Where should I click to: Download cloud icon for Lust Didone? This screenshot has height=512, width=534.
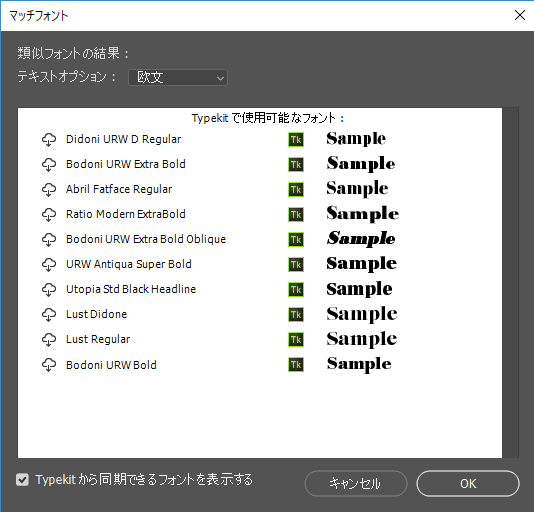49,315
